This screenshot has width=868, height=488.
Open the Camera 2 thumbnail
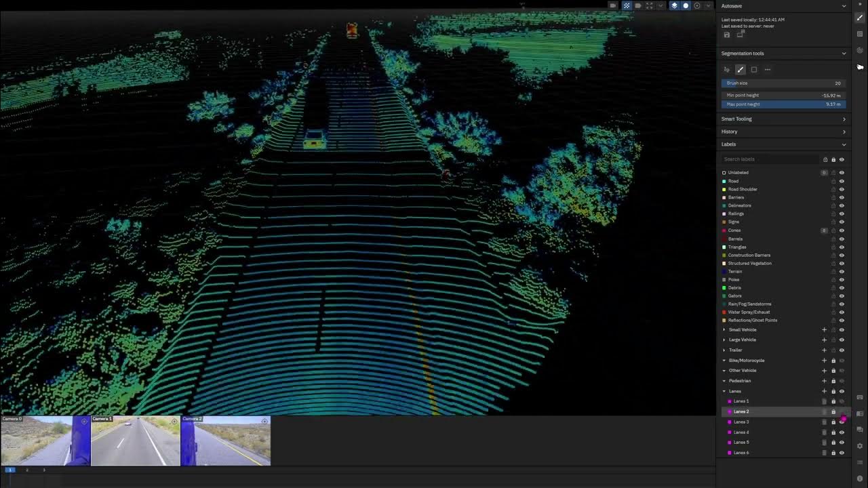click(226, 441)
